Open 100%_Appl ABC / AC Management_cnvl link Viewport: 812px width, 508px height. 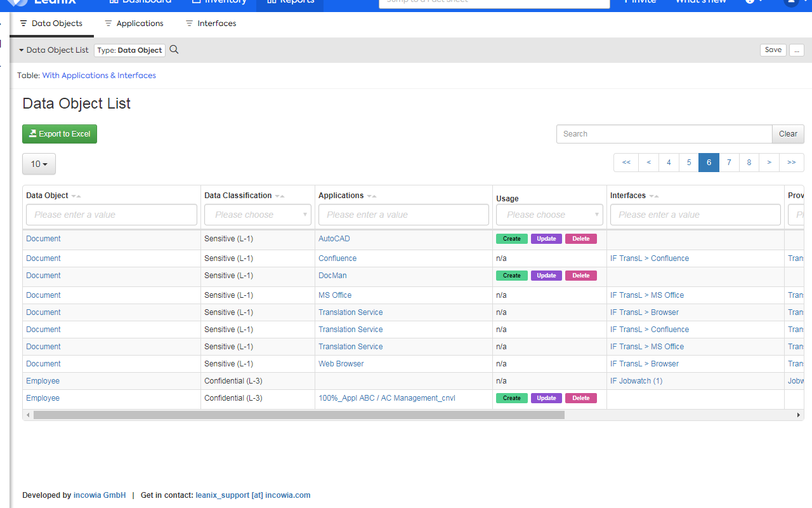(387, 398)
